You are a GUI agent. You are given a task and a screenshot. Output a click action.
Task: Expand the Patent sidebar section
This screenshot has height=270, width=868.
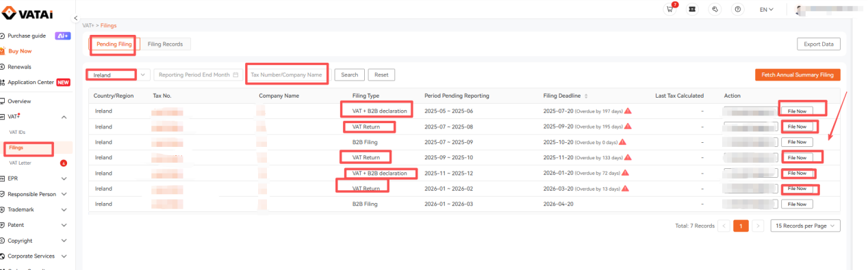coord(64,225)
